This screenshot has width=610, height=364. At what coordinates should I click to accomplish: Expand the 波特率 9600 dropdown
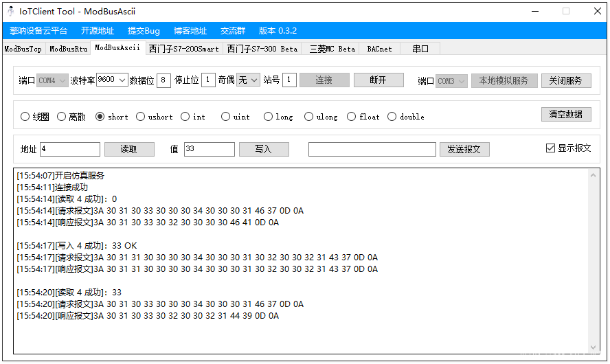point(112,80)
